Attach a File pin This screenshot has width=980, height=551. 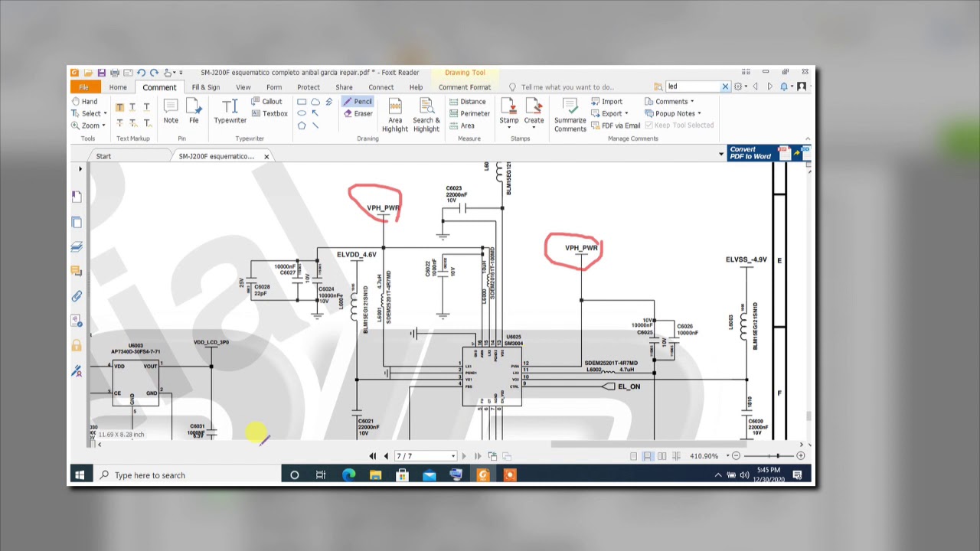pos(194,111)
